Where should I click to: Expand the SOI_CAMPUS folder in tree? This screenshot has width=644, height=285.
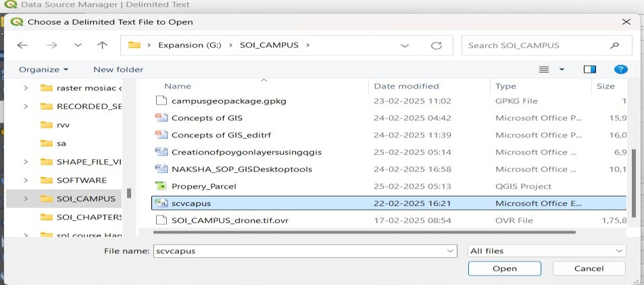(26, 199)
